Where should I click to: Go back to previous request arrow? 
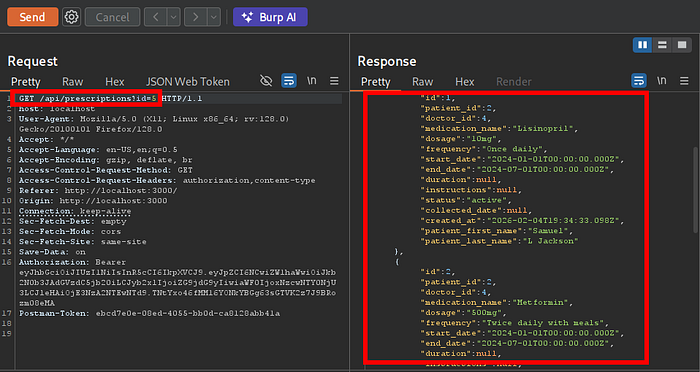pyautogui.click(x=155, y=17)
